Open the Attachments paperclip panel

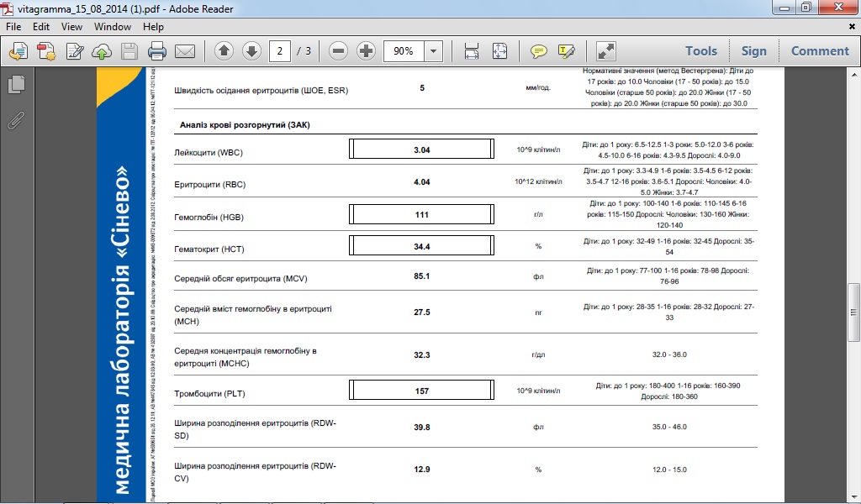17,120
